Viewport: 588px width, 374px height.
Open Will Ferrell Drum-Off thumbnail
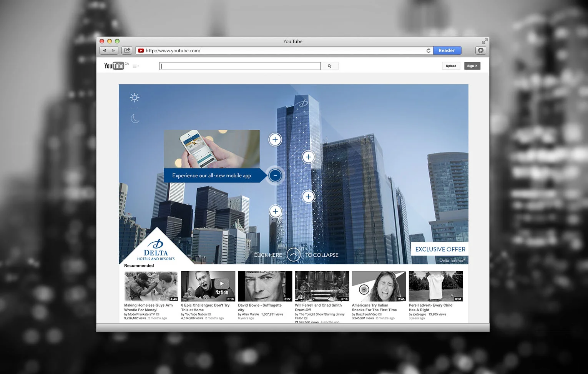point(322,286)
